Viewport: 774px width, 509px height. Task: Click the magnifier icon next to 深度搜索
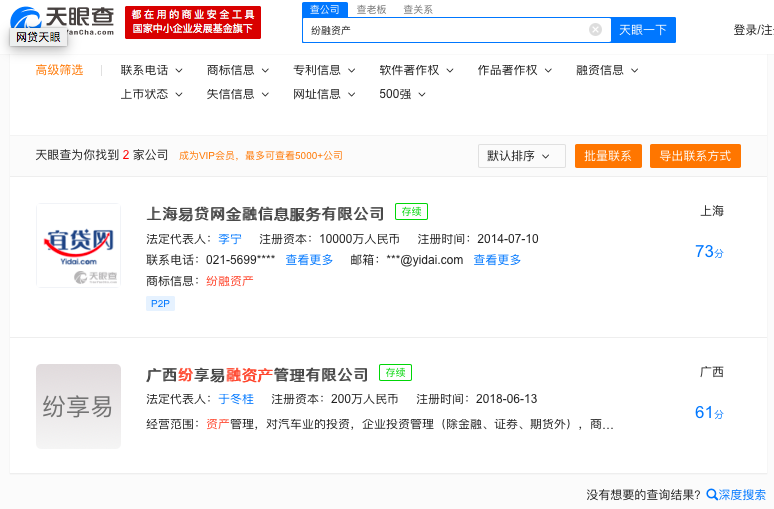coord(712,494)
